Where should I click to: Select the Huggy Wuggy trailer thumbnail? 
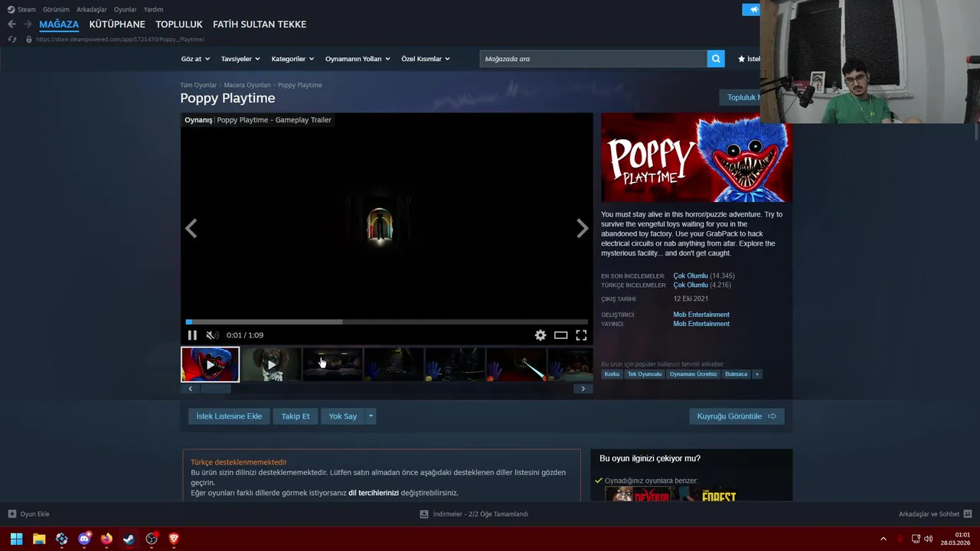[211, 364]
